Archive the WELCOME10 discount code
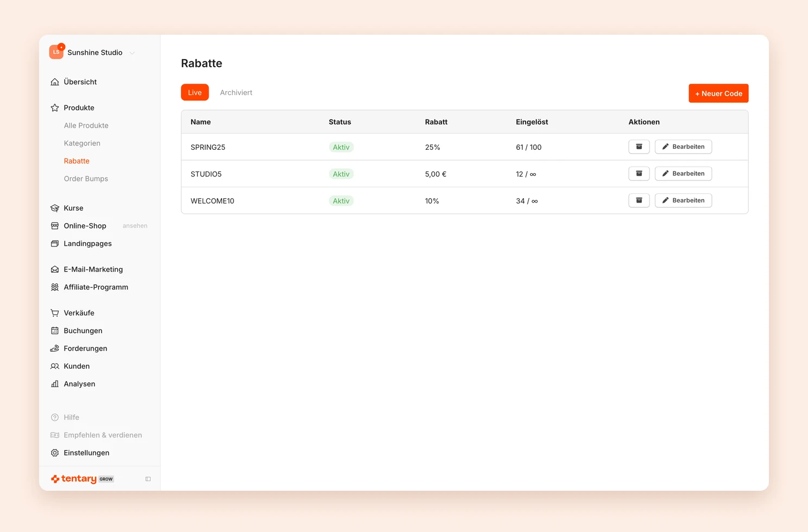This screenshot has height=532, width=808. [x=639, y=200]
